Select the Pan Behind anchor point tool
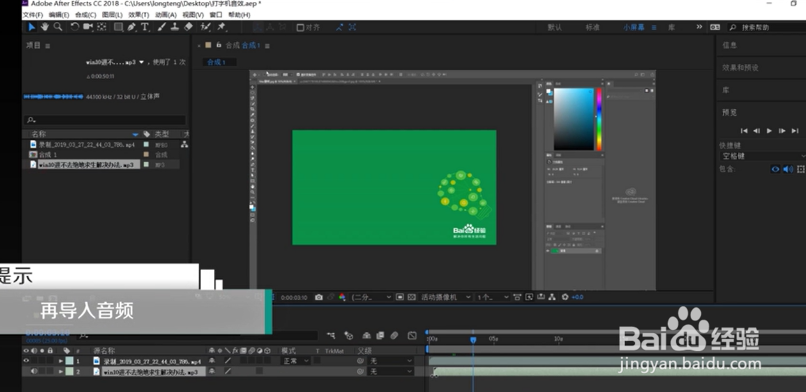 click(x=102, y=27)
